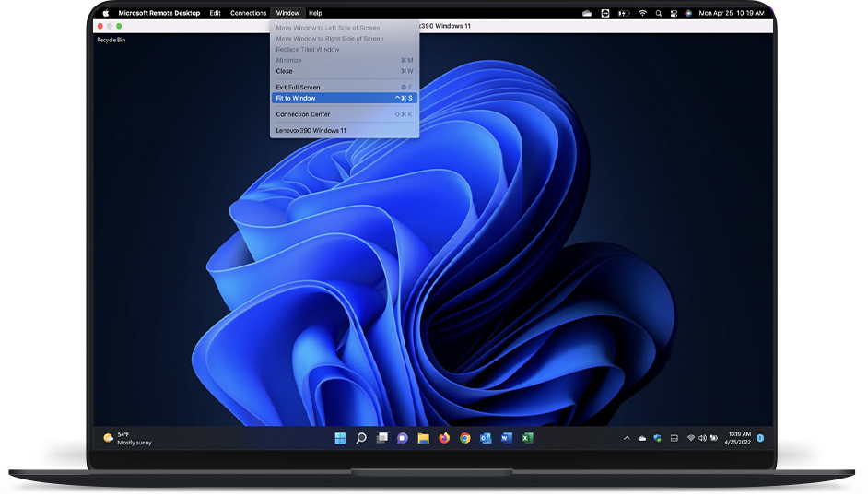Open Microsoft Word from the taskbar
This screenshot has width=868, height=497.
point(506,438)
